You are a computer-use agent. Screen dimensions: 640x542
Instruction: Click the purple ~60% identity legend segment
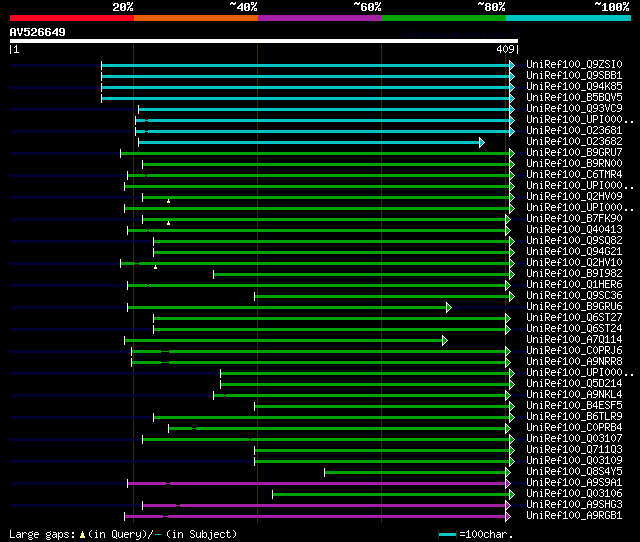tap(320, 18)
